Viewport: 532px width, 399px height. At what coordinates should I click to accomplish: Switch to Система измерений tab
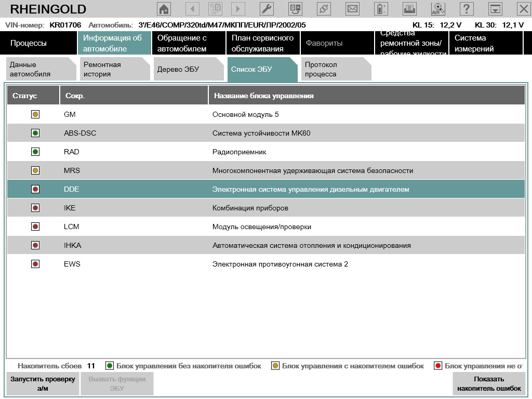[486, 43]
